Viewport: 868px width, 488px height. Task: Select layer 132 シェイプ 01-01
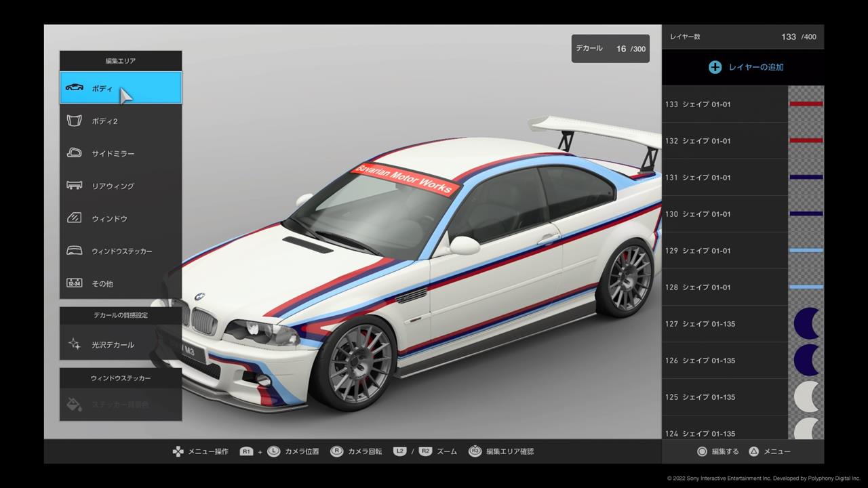743,141
